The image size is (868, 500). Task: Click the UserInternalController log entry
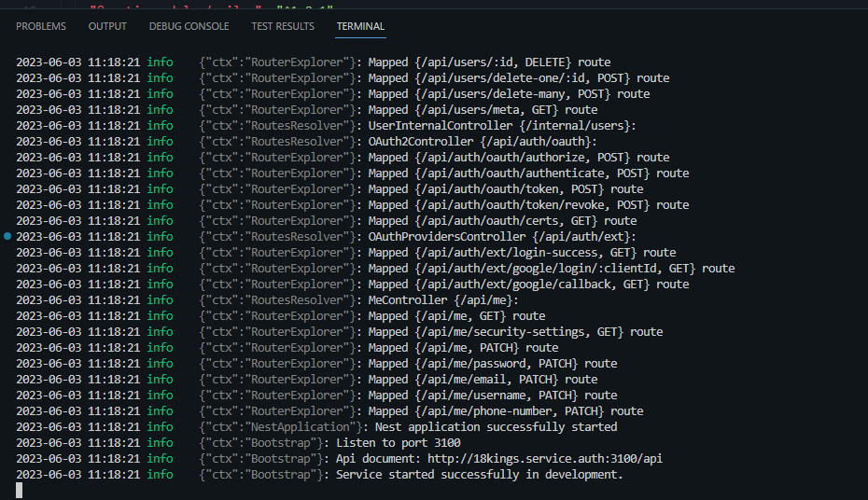click(x=502, y=126)
